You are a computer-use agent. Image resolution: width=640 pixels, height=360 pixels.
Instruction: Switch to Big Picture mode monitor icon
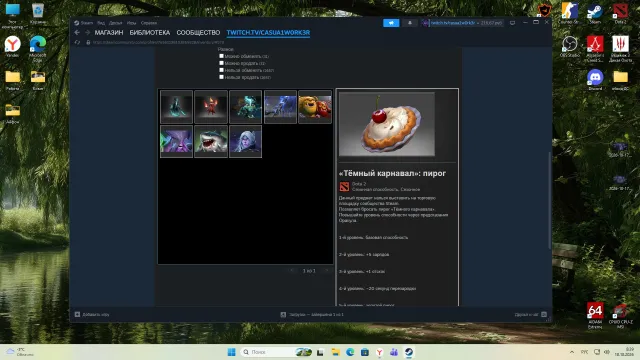[x=512, y=23]
